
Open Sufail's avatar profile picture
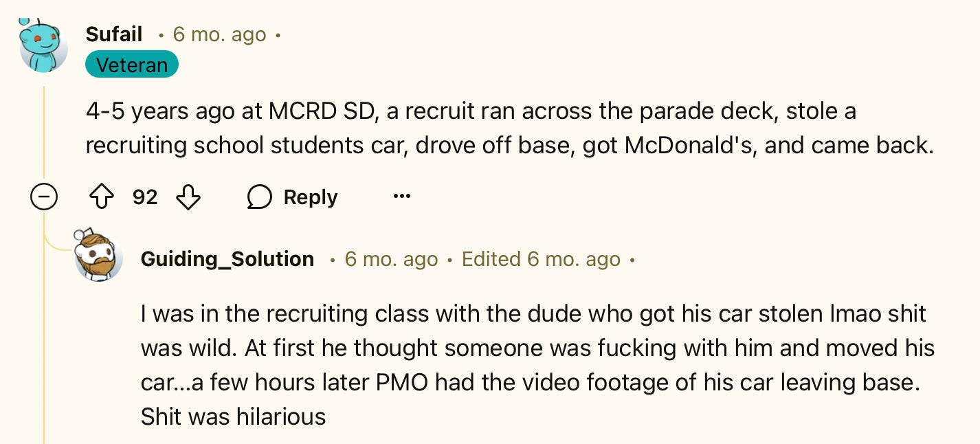(43, 46)
